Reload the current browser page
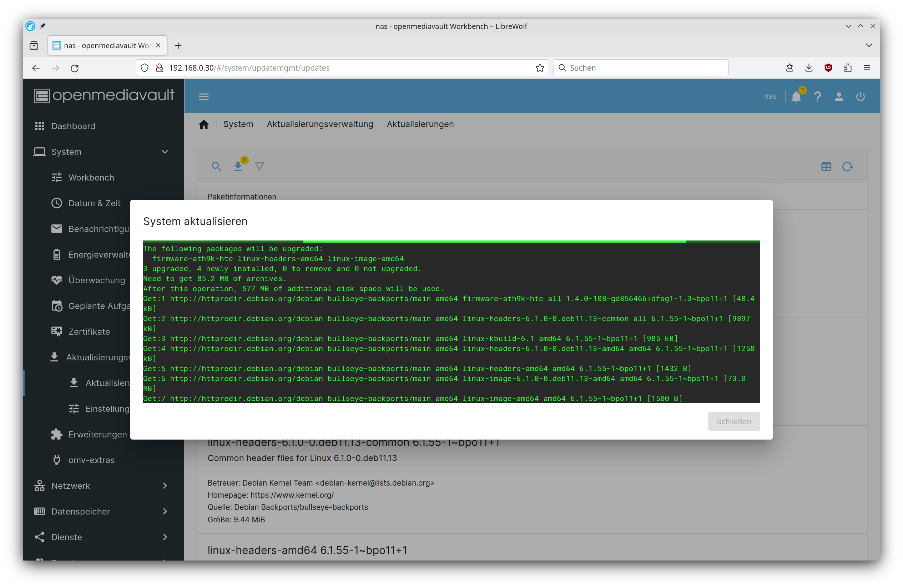This screenshot has width=903, height=588. coord(75,68)
